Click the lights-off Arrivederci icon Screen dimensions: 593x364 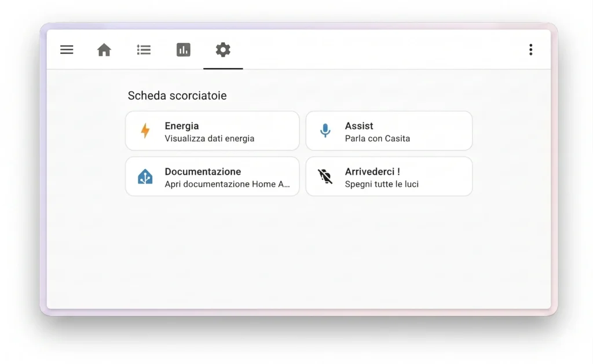[325, 177]
